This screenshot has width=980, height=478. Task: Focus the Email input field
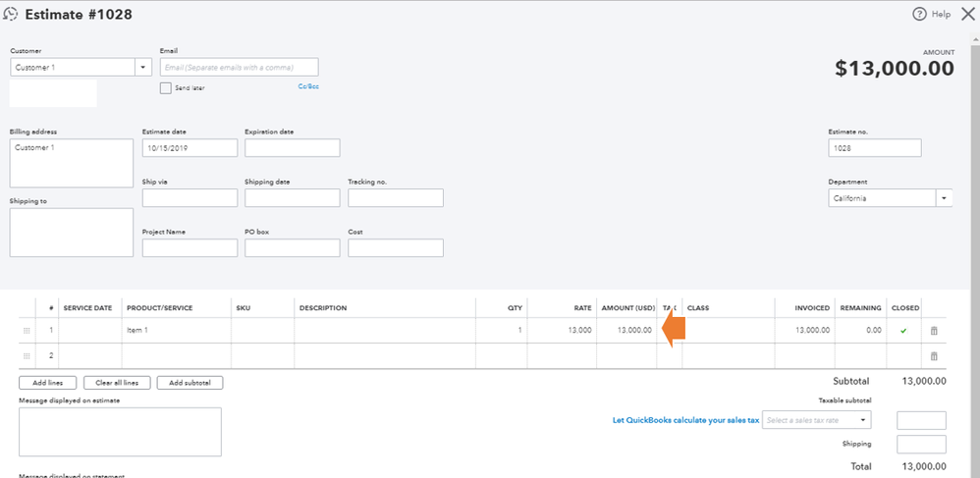[x=240, y=67]
